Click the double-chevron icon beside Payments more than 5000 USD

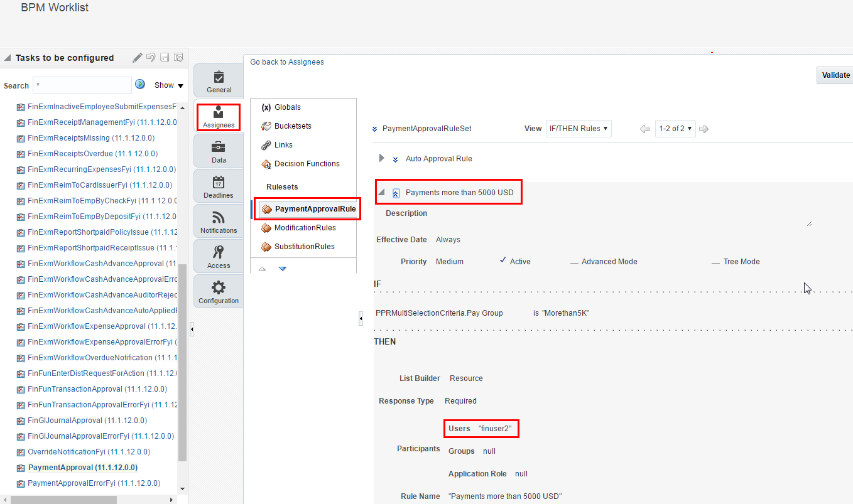point(396,193)
